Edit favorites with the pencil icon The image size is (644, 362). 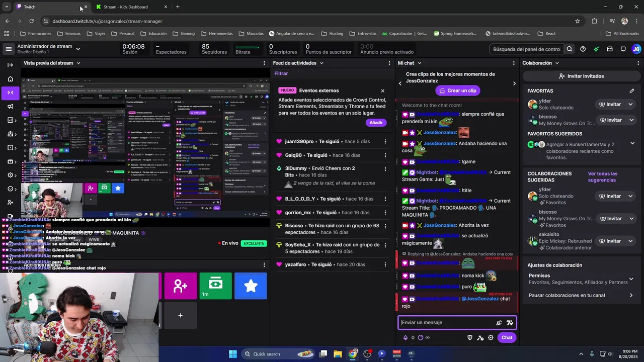(x=632, y=91)
